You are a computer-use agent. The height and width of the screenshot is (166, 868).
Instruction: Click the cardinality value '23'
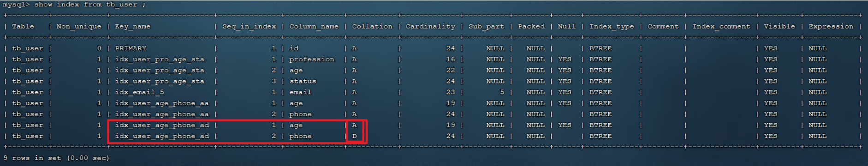(451, 92)
